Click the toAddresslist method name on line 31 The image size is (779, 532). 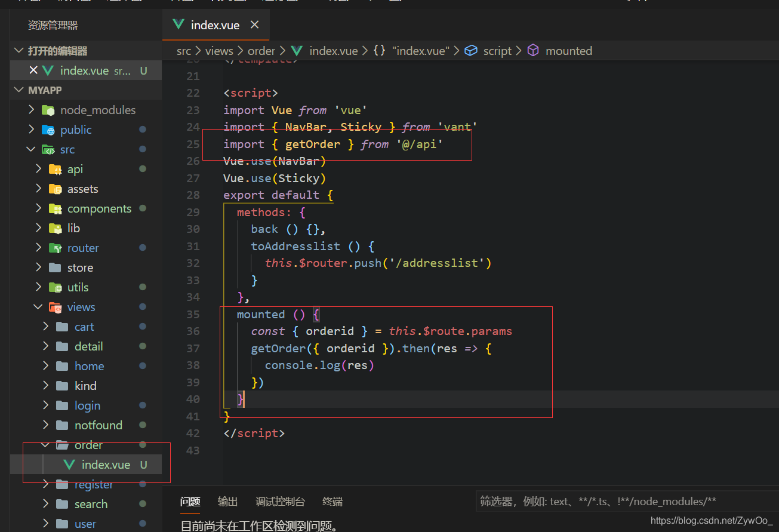[x=295, y=246]
